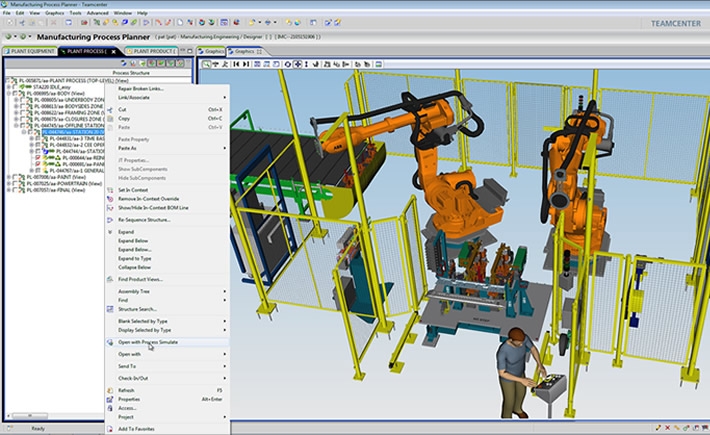Select the rotate circle tool in Graphics toolbar
This screenshot has width=710, height=435.
click(288, 64)
